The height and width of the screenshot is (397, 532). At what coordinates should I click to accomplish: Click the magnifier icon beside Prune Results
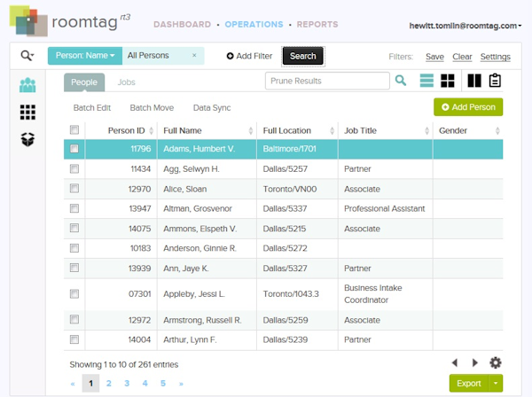coord(401,82)
